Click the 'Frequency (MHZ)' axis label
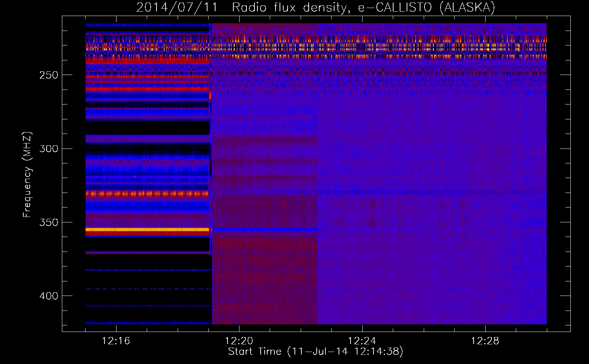Screen dimensions: 589x364 click(x=27, y=174)
